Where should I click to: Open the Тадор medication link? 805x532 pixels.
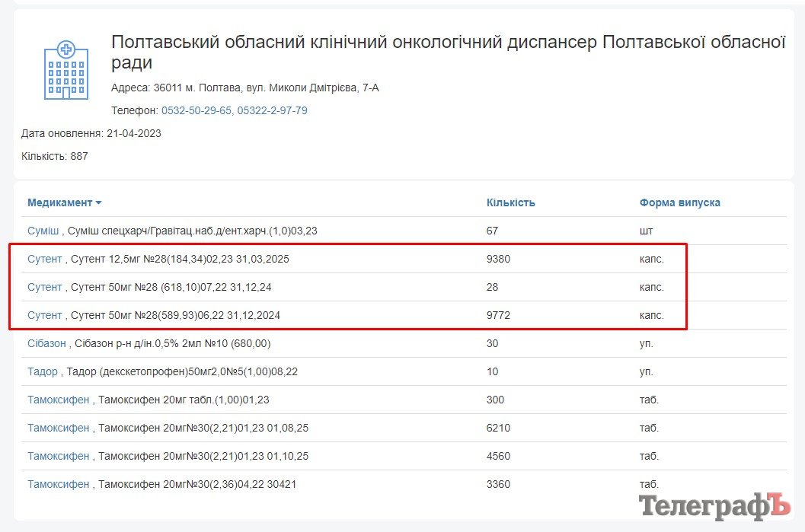point(43,371)
